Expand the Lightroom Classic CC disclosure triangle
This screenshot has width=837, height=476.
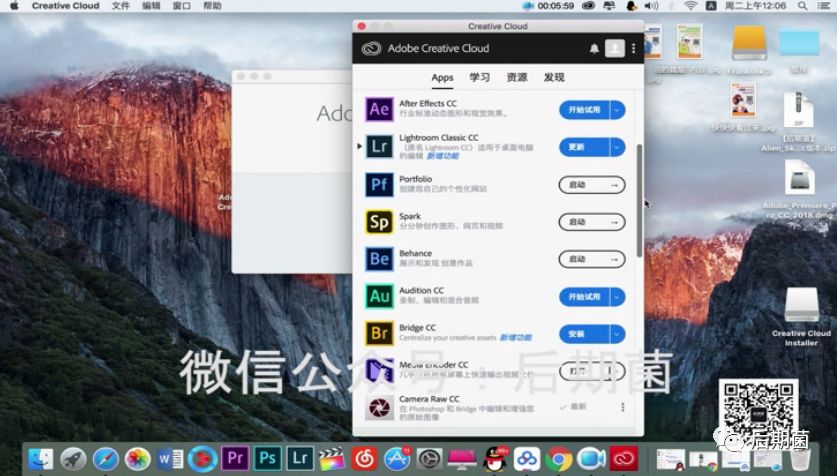(x=359, y=146)
